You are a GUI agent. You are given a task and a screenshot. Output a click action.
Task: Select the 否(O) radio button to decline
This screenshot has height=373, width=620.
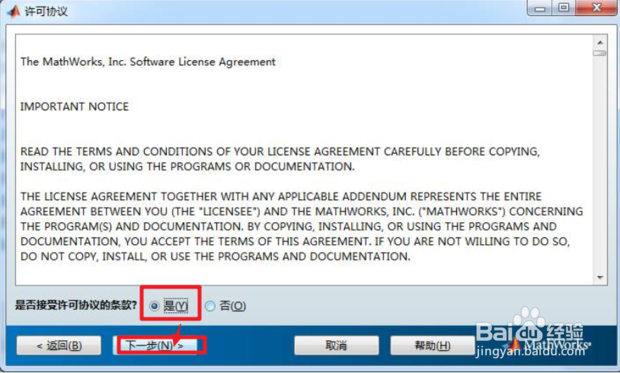(210, 306)
